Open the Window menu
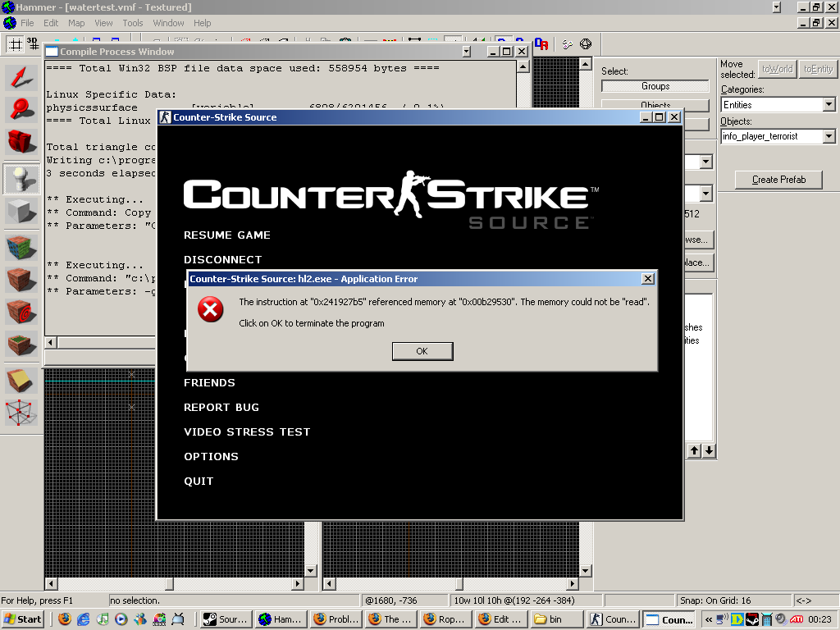The width and height of the screenshot is (840, 630). [168, 23]
